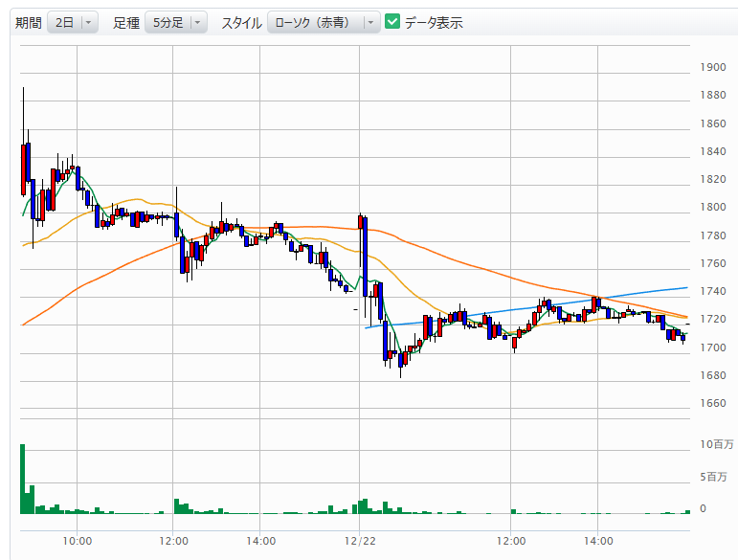This screenshot has width=738, height=560.
Task: Uncheck the データ表示 checkbox
Action: (x=392, y=22)
